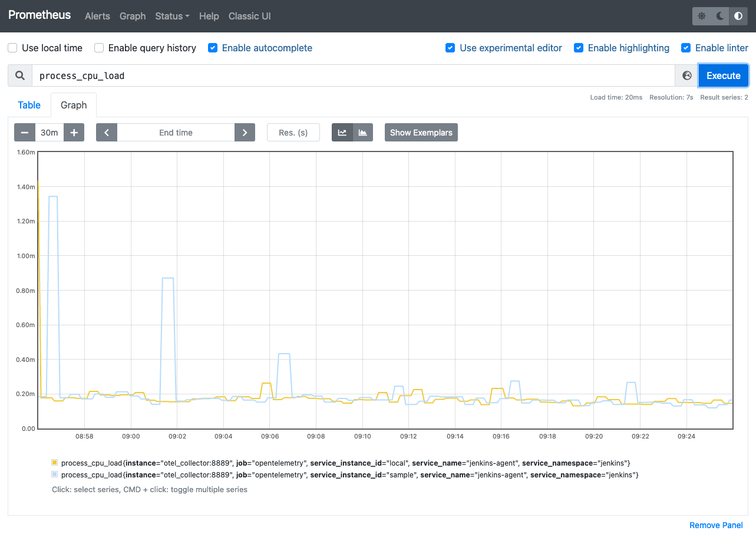Increase range with the plus icon
The width and height of the screenshot is (756, 534).
tap(74, 132)
